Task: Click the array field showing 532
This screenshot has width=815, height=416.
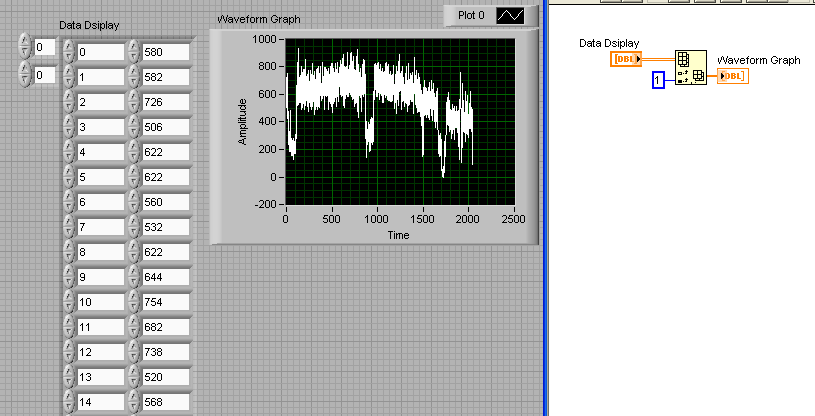Action: tap(166, 227)
